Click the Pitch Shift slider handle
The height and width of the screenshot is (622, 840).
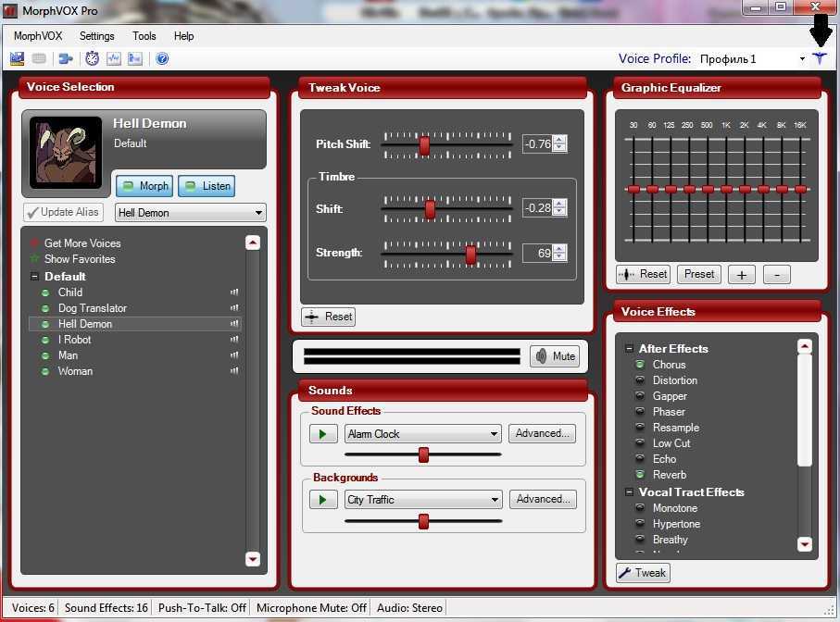pos(424,144)
